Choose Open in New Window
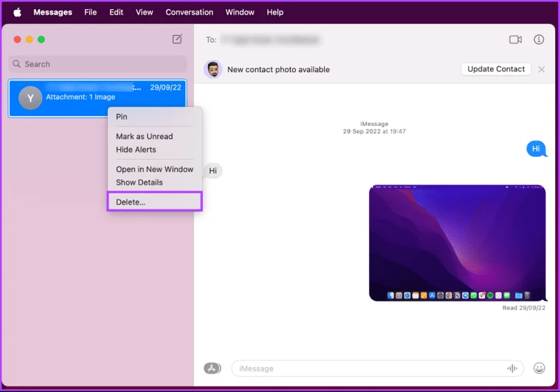This screenshot has height=392, width=560. tap(155, 169)
